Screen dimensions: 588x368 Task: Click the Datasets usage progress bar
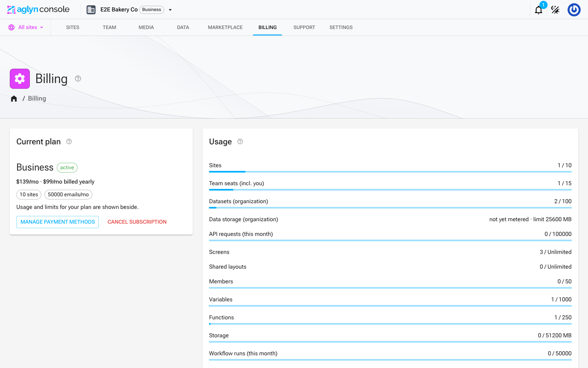390,208
